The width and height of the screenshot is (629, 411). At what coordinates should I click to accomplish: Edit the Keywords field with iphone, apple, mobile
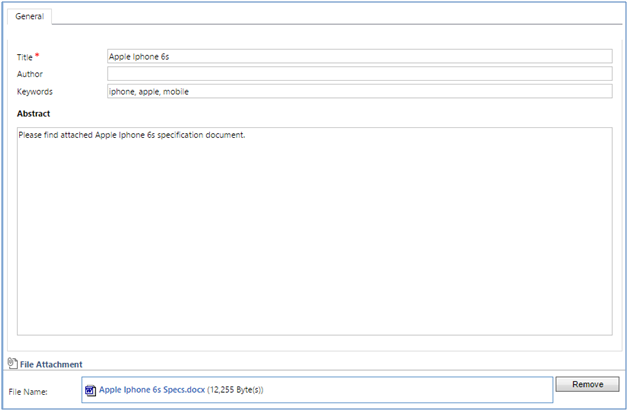click(x=359, y=91)
